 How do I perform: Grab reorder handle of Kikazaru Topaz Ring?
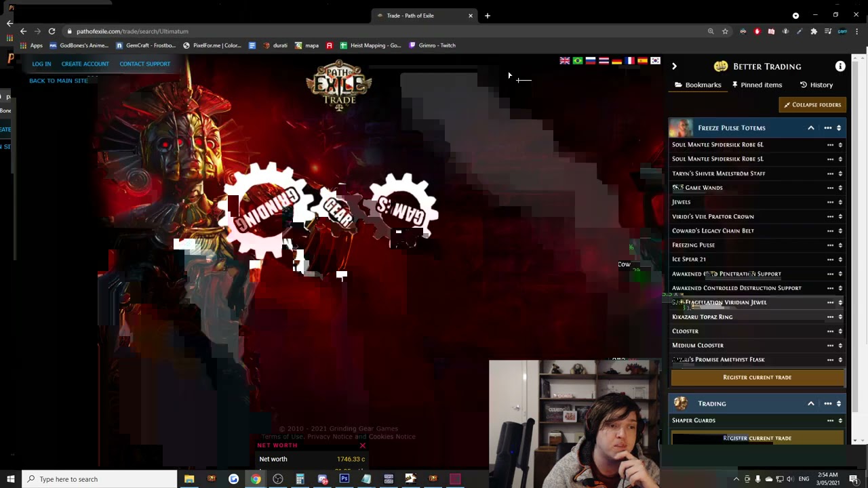(840, 317)
